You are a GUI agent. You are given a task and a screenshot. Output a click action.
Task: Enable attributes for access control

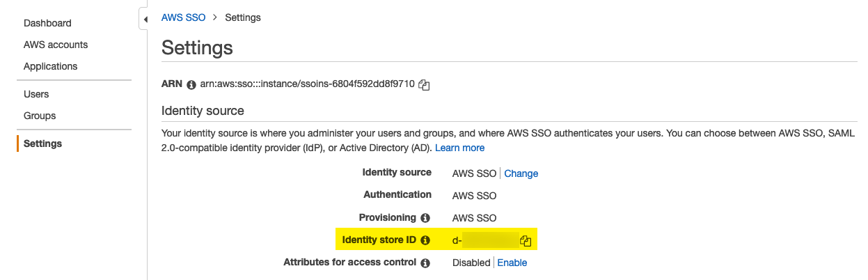coord(512,263)
